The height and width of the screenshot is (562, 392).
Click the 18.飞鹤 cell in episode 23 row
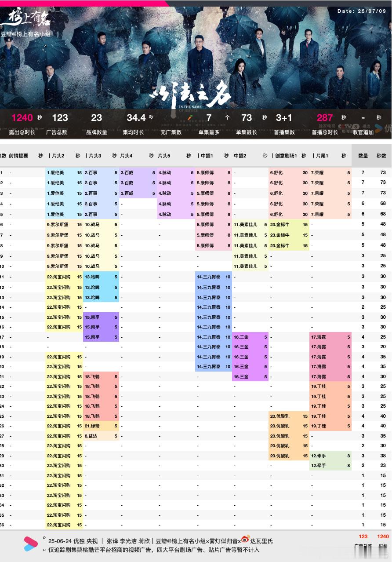click(x=101, y=397)
